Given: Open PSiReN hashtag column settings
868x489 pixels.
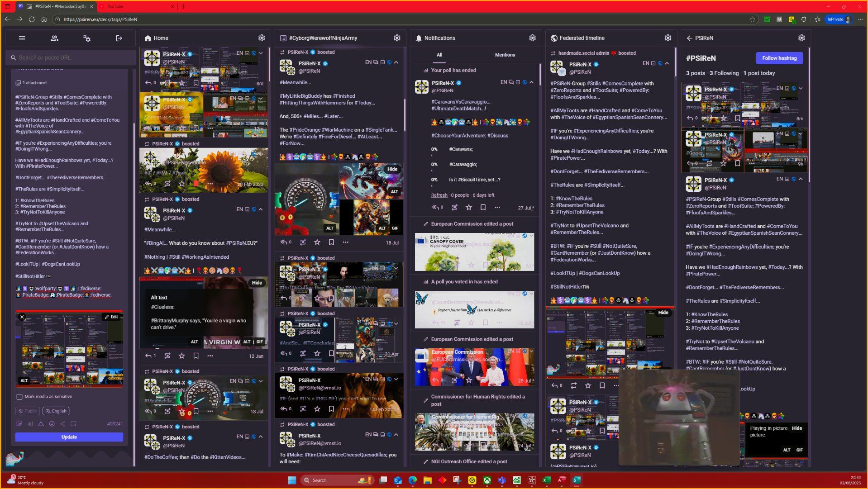Looking at the screenshot, I should click(x=801, y=38).
